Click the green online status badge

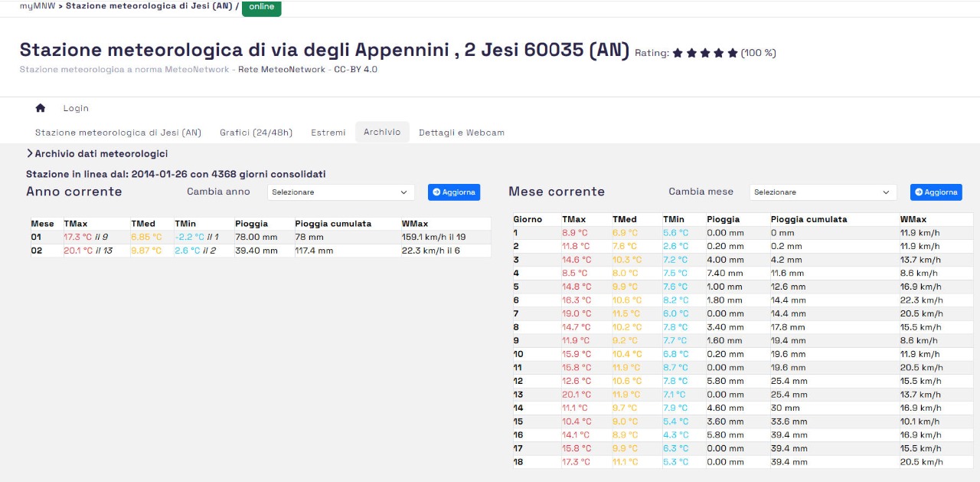coord(261,7)
